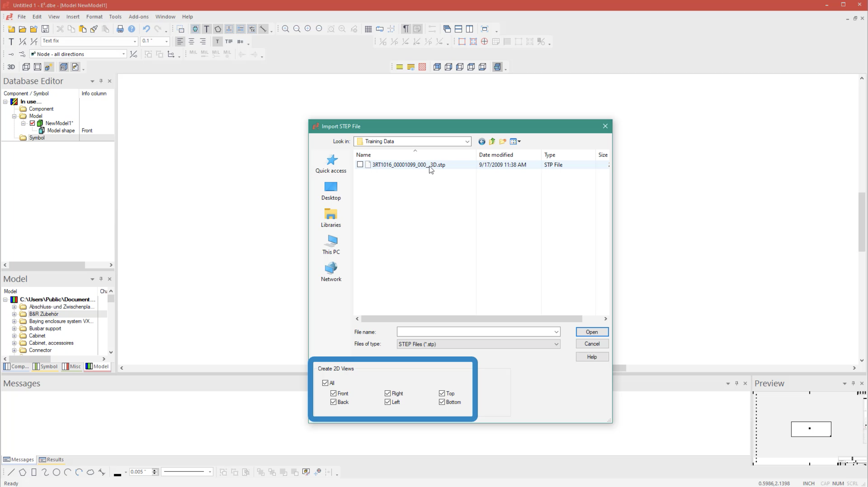Image resolution: width=868 pixels, height=487 pixels.
Task: Open the Files of type dropdown
Action: [556, 344]
